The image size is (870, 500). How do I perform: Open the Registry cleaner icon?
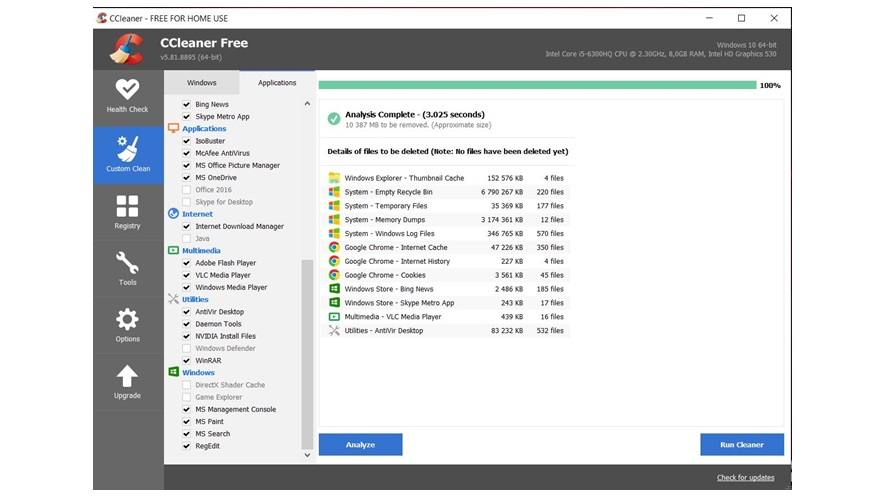tap(128, 206)
